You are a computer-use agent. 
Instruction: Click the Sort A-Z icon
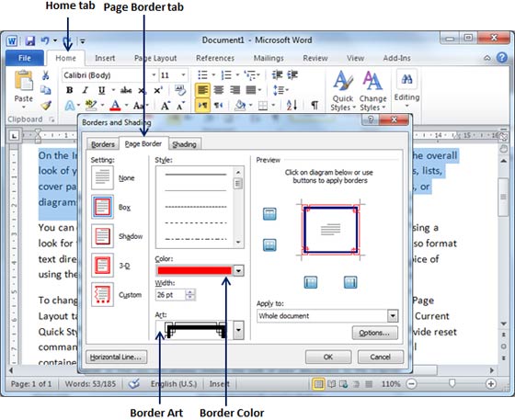[x=292, y=105]
